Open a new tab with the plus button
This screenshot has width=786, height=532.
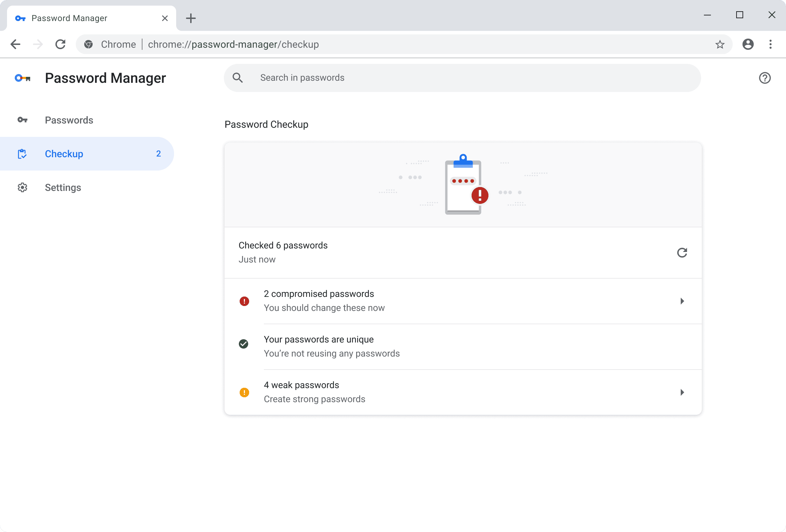pos(191,18)
